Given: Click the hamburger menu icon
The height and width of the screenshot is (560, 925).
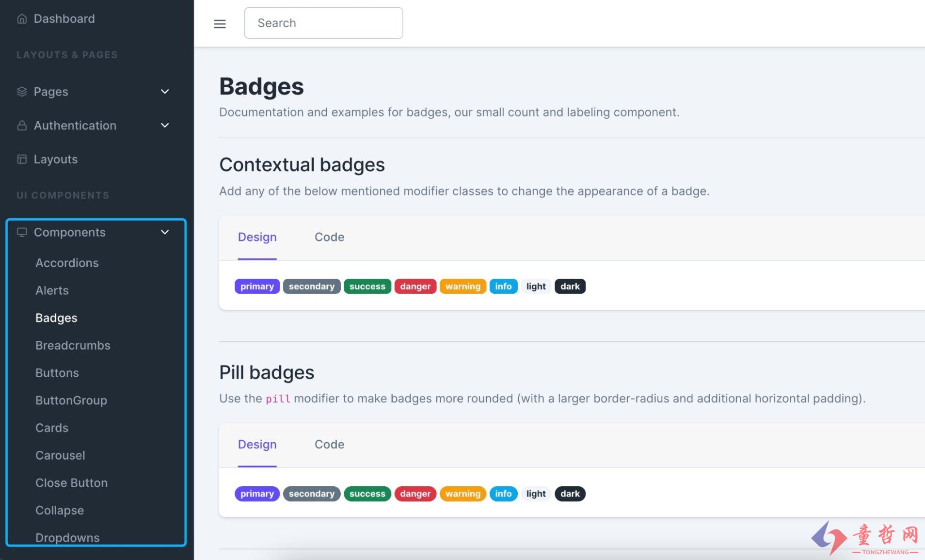Looking at the screenshot, I should [x=220, y=24].
